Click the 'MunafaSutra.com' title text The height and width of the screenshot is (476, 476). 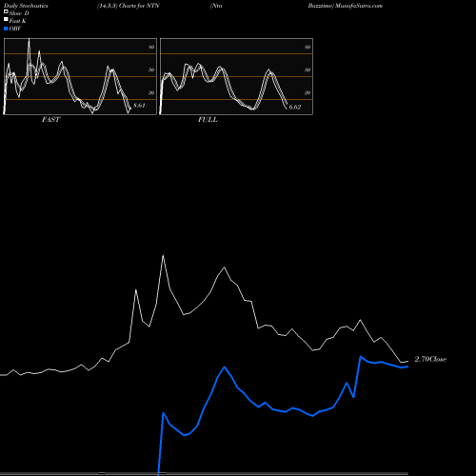coord(359,6)
